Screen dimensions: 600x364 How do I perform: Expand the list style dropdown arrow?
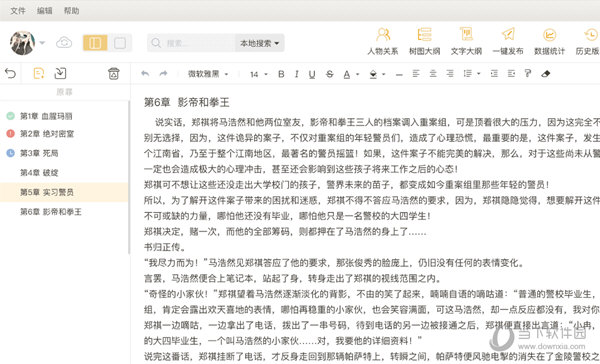(x=478, y=74)
